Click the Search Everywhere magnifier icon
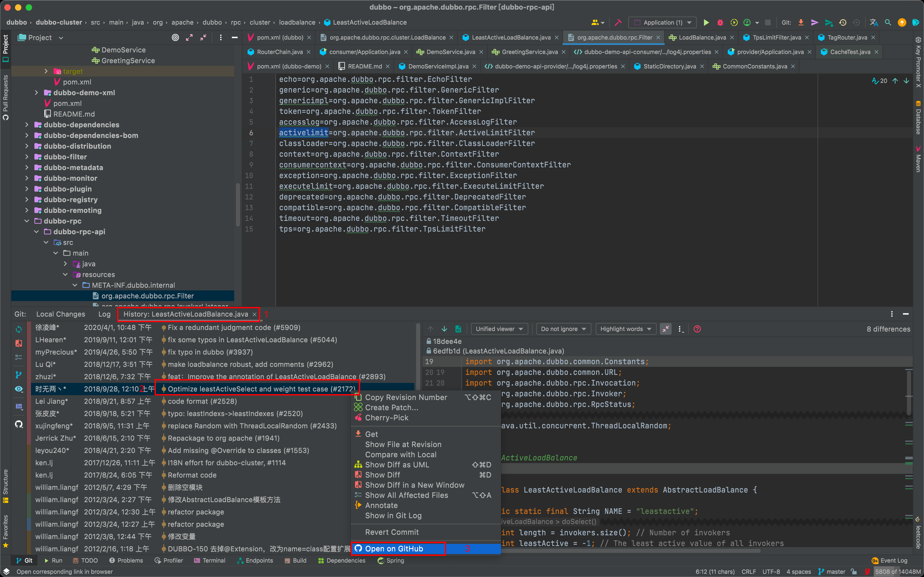924x577 pixels. pyautogui.click(x=888, y=22)
